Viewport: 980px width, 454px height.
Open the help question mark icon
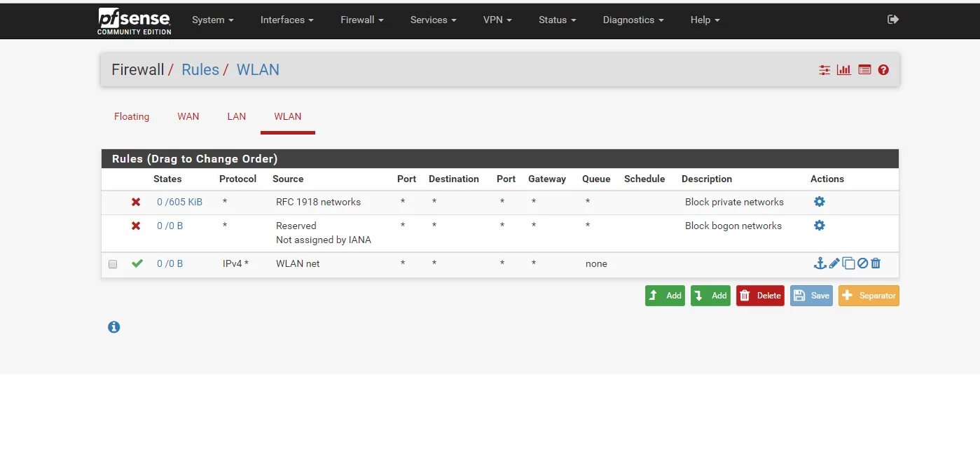pos(883,70)
